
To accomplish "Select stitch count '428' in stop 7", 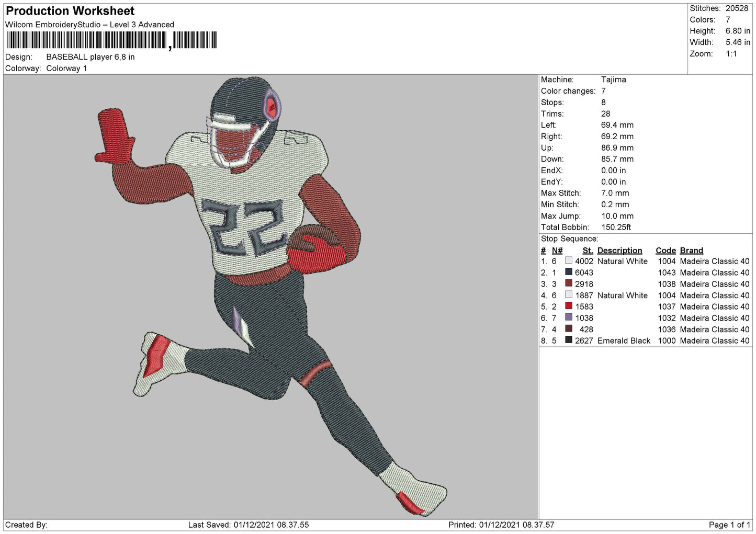I will (x=586, y=330).
